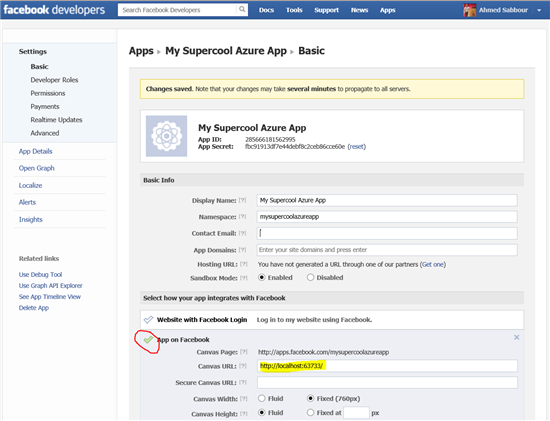Image resolution: width=550 pixels, height=421 pixels.
Task: Set Sandbox Mode to Disabled
Action: [310, 278]
